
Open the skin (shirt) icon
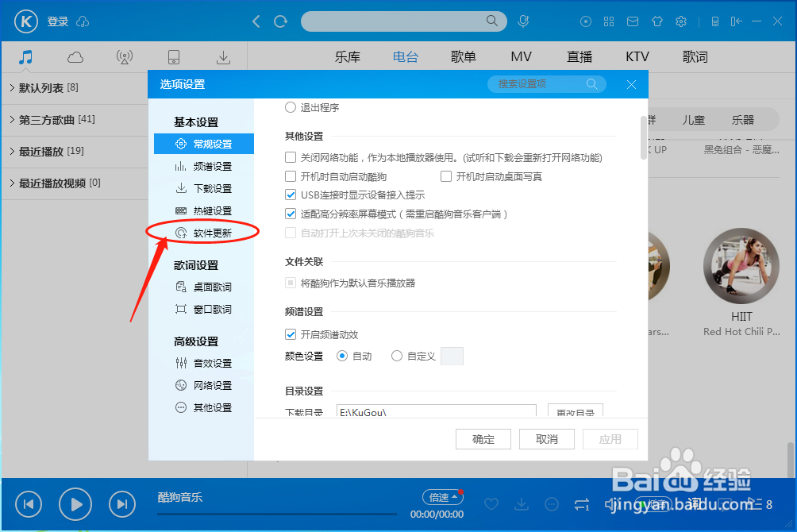657,21
